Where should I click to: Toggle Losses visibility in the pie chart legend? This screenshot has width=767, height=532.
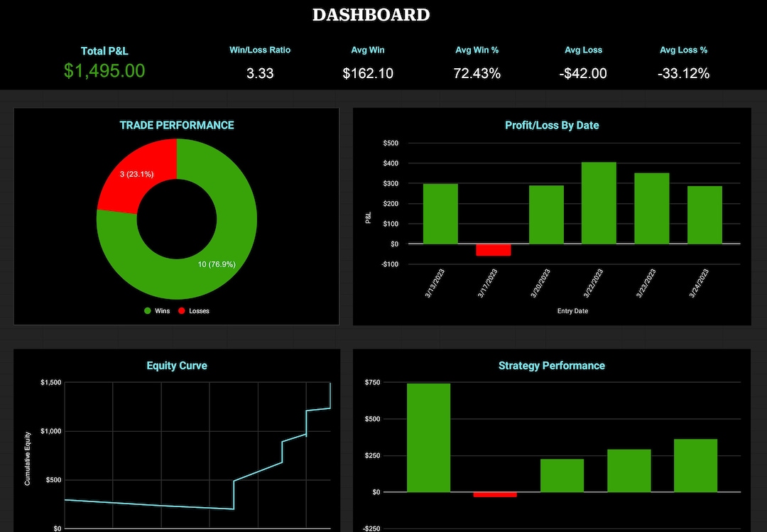pos(193,310)
